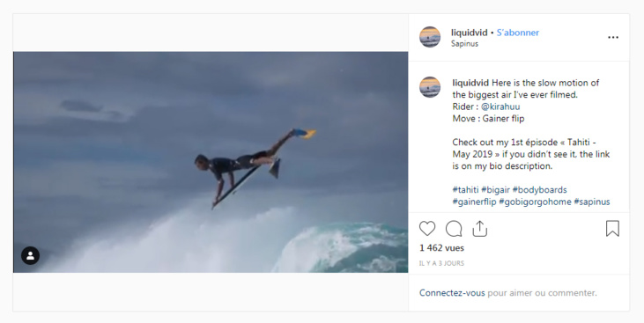Show tagged people icon on the video
Image resolution: width=644 pixels, height=323 pixels.
point(30,255)
